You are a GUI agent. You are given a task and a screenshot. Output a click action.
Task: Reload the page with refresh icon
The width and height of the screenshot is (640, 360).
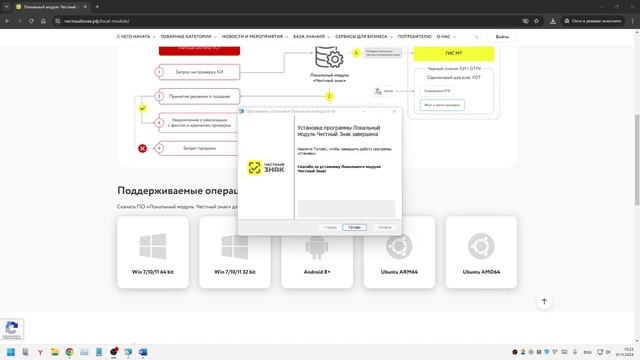pos(31,21)
